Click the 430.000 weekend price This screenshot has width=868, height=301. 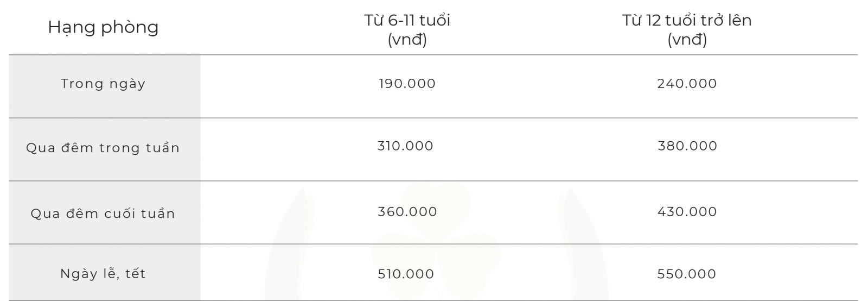(x=687, y=211)
